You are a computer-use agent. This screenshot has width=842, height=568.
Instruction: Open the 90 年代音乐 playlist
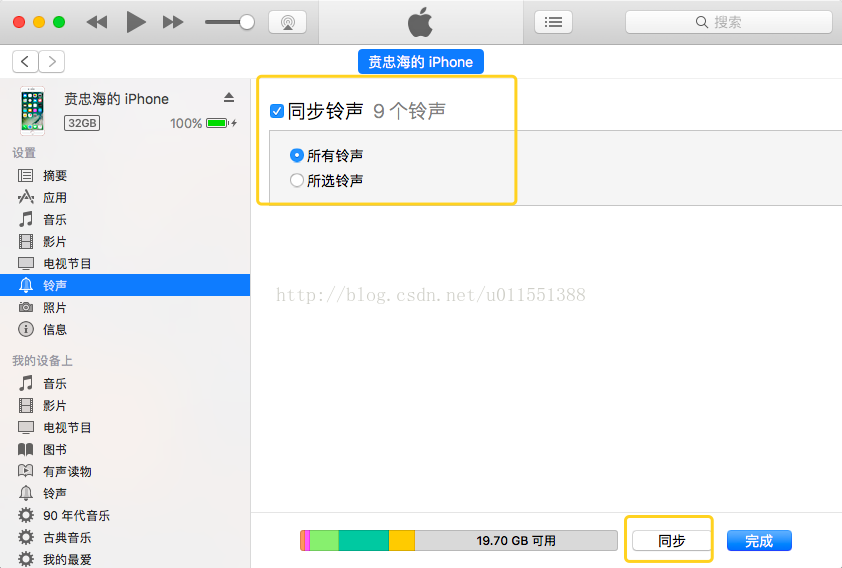(x=125, y=515)
